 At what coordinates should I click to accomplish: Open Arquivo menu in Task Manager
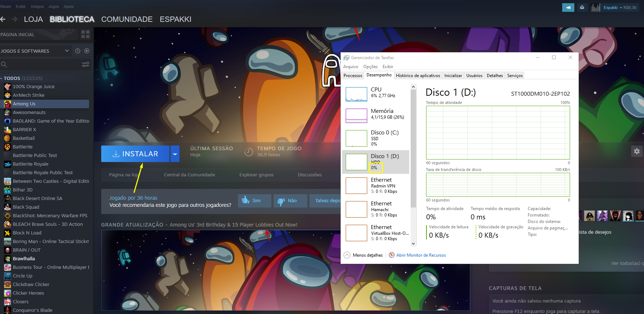click(351, 67)
